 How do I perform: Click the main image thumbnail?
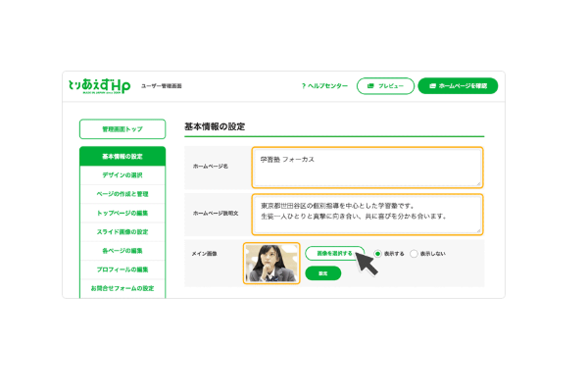click(x=271, y=262)
